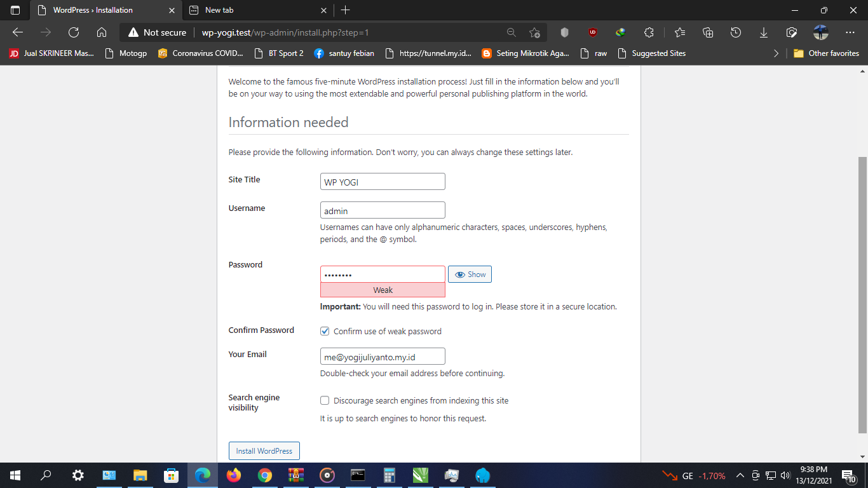Viewport: 868px width, 488px height.
Task: Open Calculator from the taskbar
Action: point(390,475)
